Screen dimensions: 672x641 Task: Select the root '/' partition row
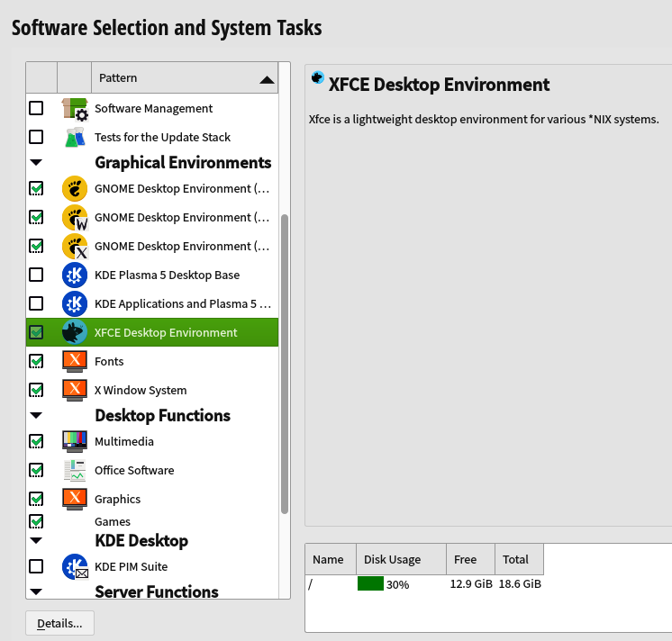click(x=424, y=584)
